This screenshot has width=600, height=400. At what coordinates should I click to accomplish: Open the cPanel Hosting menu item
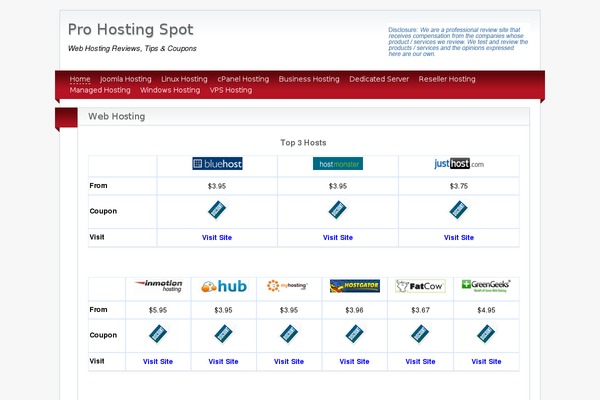coord(243,79)
